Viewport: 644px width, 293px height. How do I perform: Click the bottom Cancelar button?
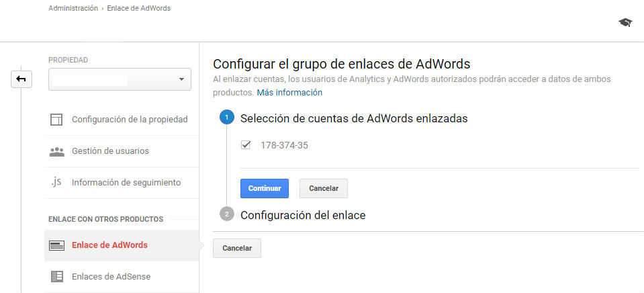click(237, 248)
